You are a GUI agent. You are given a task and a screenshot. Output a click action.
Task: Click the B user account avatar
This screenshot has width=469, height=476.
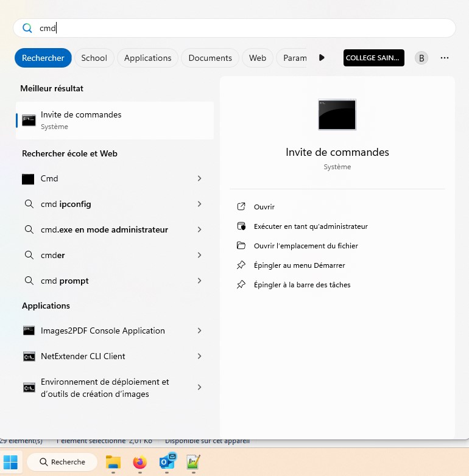(x=421, y=58)
